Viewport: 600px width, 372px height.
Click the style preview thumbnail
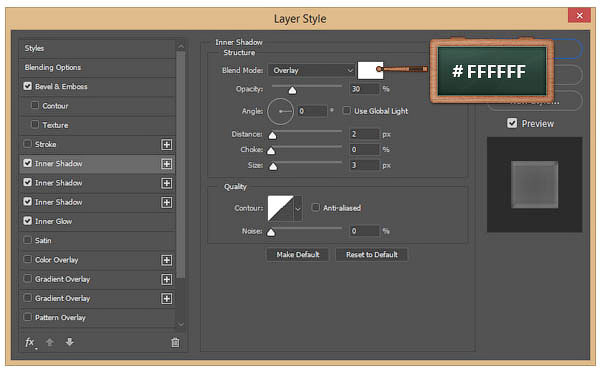point(535,185)
